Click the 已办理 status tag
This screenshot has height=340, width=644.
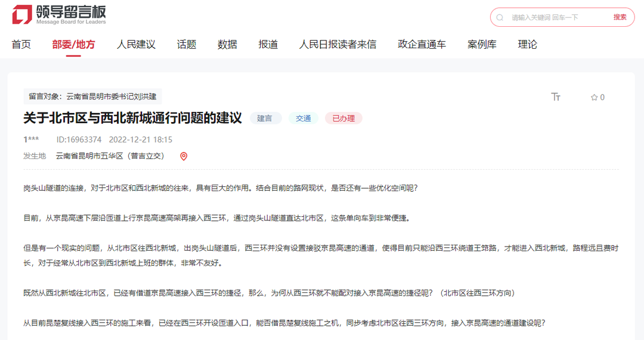(343, 118)
